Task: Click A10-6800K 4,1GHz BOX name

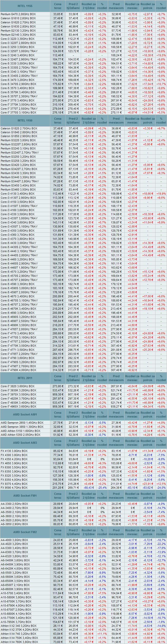Action: click(x=16, y=614)
